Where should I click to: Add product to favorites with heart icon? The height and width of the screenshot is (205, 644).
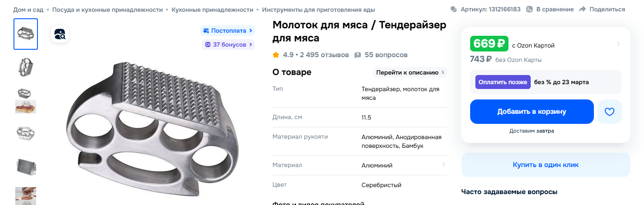pyautogui.click(x=610, y=112)
